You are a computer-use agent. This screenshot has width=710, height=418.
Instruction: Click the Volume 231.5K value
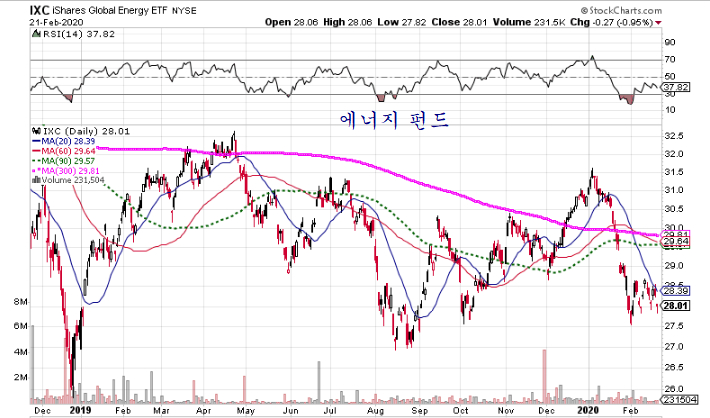click(529, 22)
